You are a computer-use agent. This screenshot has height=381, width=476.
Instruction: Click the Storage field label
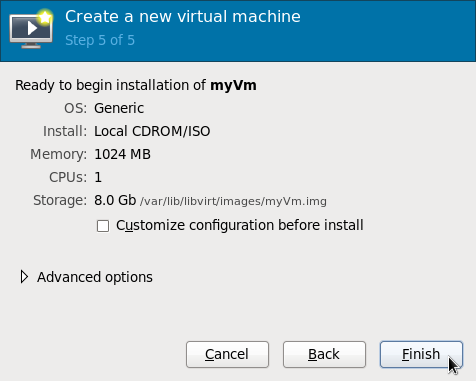pos(60,200)
